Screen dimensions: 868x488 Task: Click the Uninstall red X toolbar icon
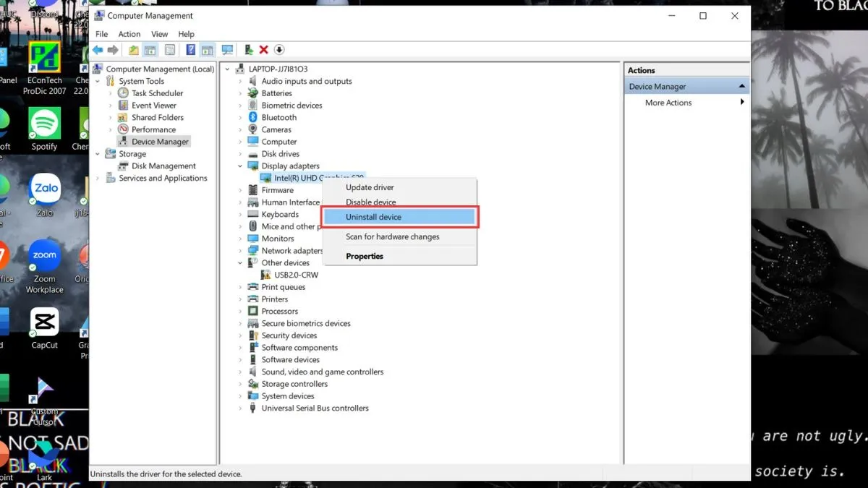point(263,49)
